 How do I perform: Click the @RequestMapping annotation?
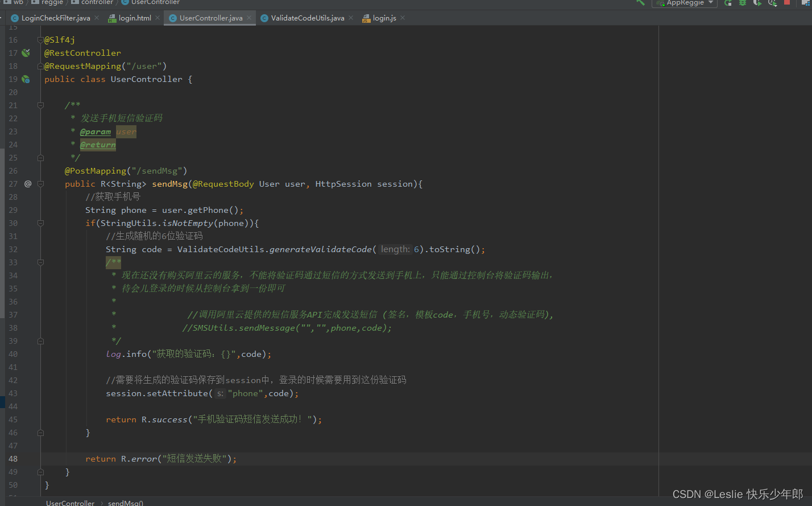83,66
